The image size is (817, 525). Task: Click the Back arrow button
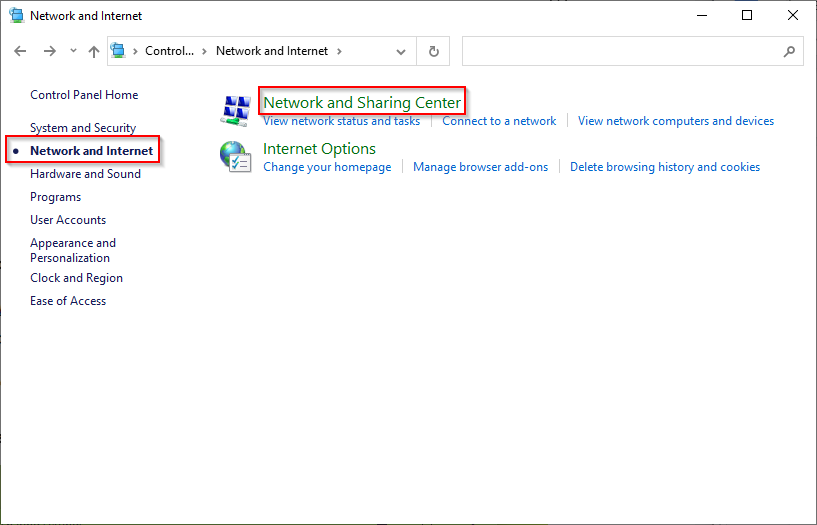pyautogui.click(x=20, y=51)
